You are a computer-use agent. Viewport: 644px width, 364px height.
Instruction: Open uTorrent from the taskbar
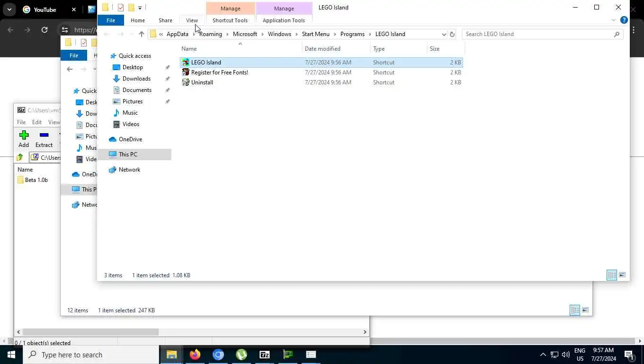(241, 355)
